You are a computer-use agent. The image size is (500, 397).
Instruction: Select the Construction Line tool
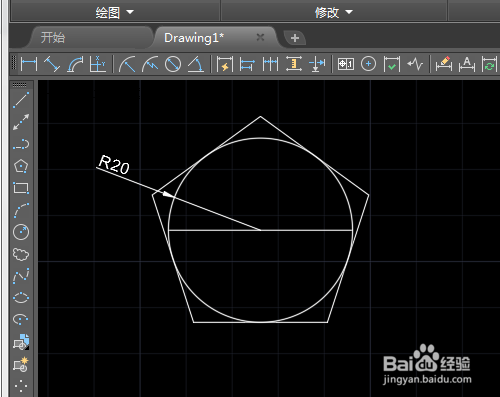click(x=21, y=122)
